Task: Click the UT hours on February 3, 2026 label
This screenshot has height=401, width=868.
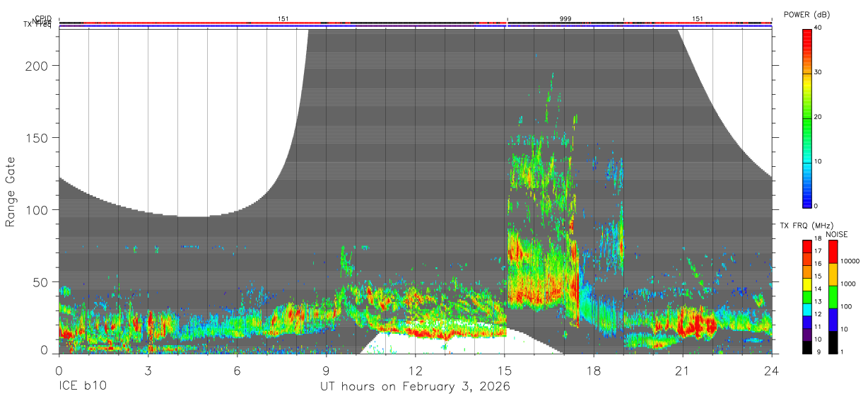Action: point(415,387)
